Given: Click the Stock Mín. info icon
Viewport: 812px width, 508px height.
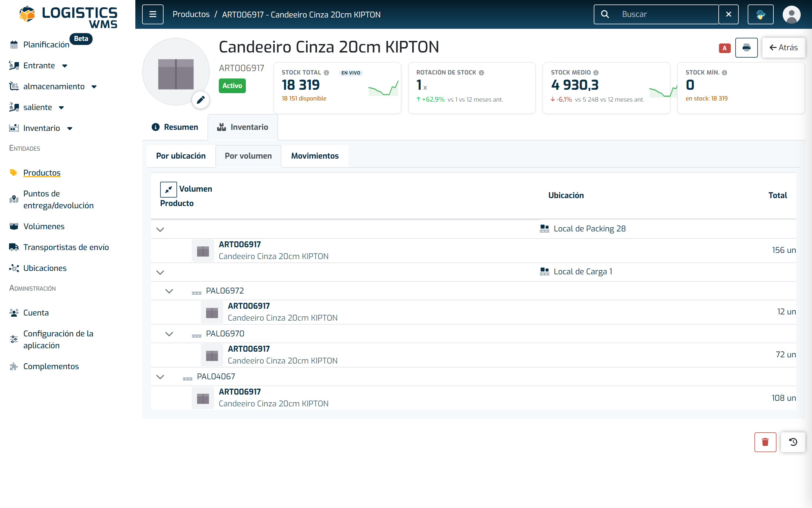Looking at the screenshot, I should click(724, 73).
